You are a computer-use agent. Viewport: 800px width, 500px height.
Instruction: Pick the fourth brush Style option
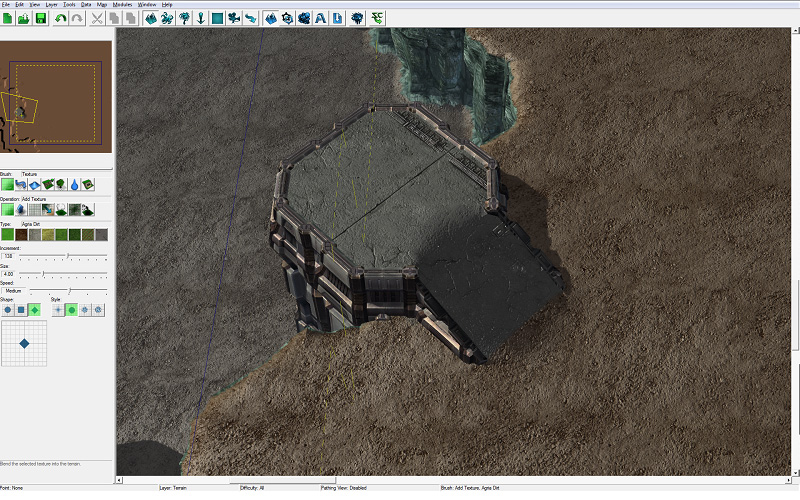98,310
